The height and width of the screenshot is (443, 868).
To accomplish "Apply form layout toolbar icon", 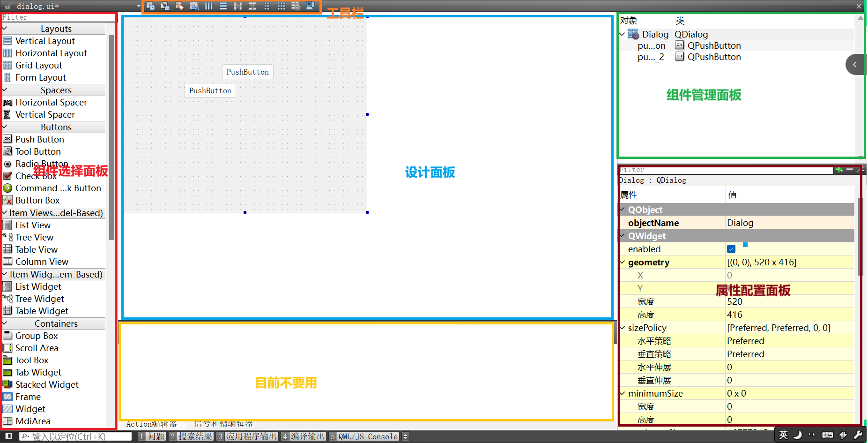I will (267, 6).
